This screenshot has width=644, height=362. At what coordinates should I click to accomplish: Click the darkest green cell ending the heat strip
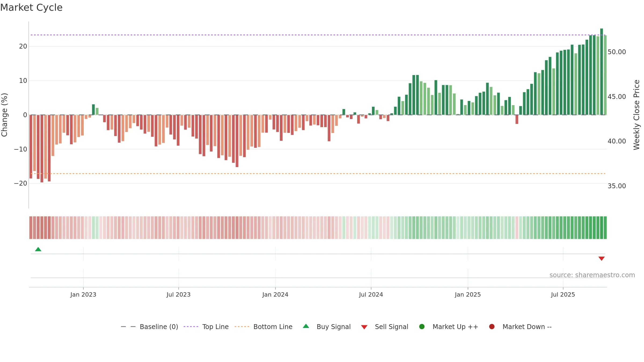click(605, 228)
